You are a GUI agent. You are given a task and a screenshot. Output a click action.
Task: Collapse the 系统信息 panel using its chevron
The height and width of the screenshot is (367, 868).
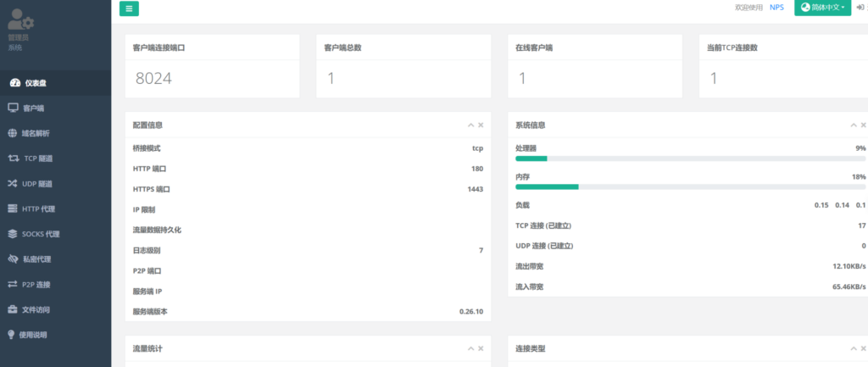pyautogui.click(x=854, y=125)
